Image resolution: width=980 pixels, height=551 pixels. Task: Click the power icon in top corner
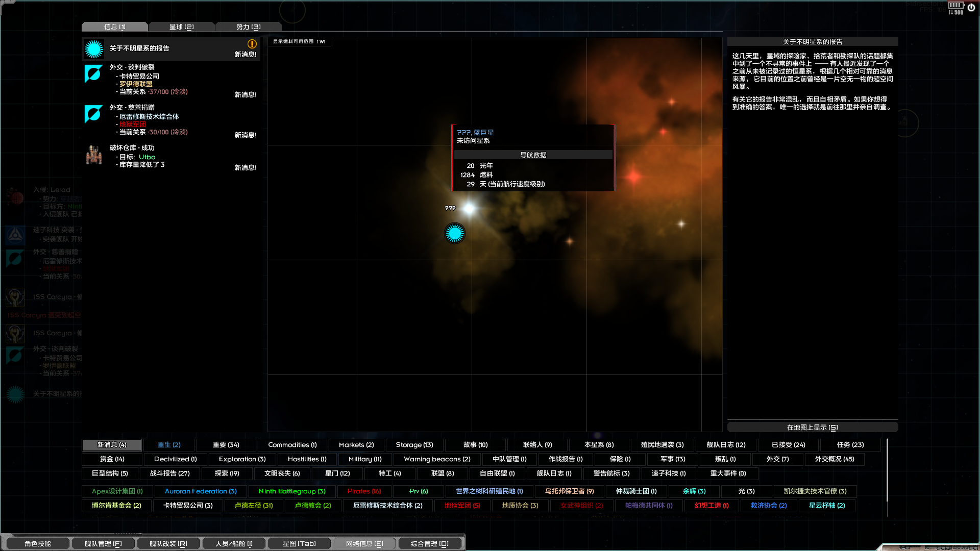[x=971, y=8]
